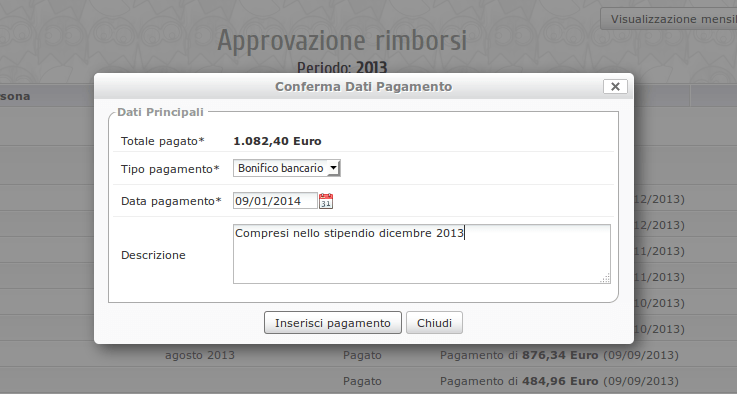Click the Chiudi button
Screen dimensions: 737x394
pyautogui.click(x=434, y=323)
